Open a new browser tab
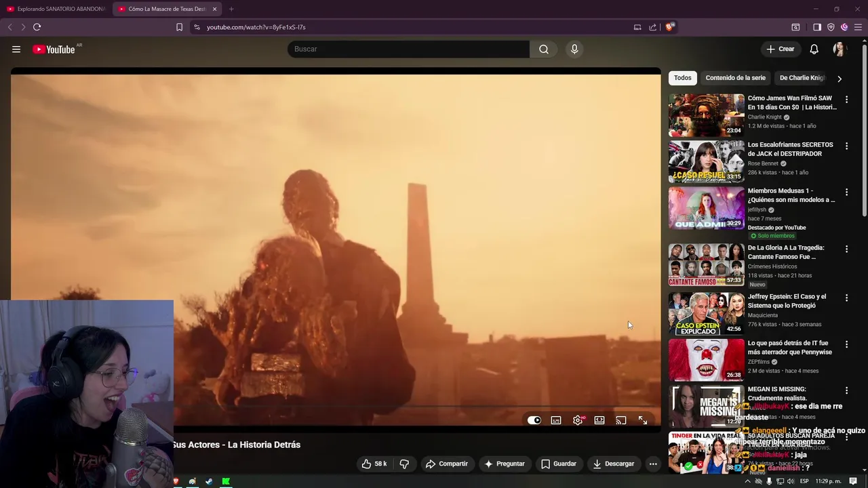868x488 pixels. pyautogui.click(x=231, y=9)
